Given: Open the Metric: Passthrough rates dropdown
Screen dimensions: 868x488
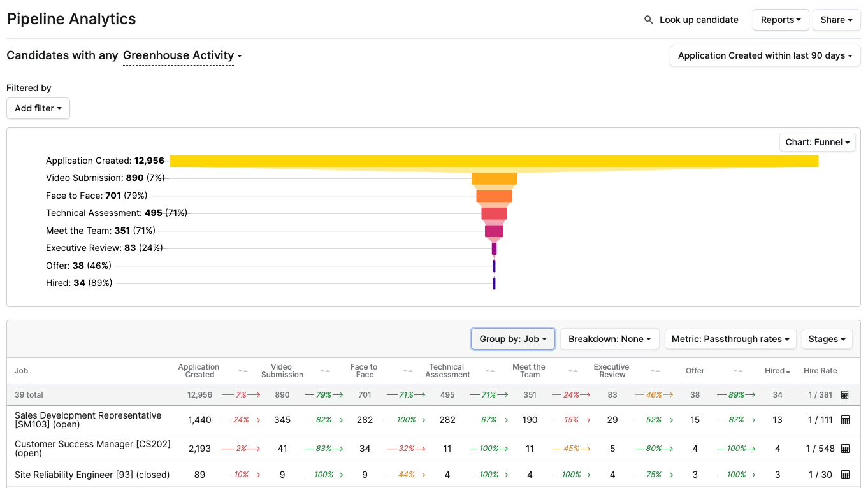Looking at the screenshot, I should pyautogui.click(x=730, y=339).
